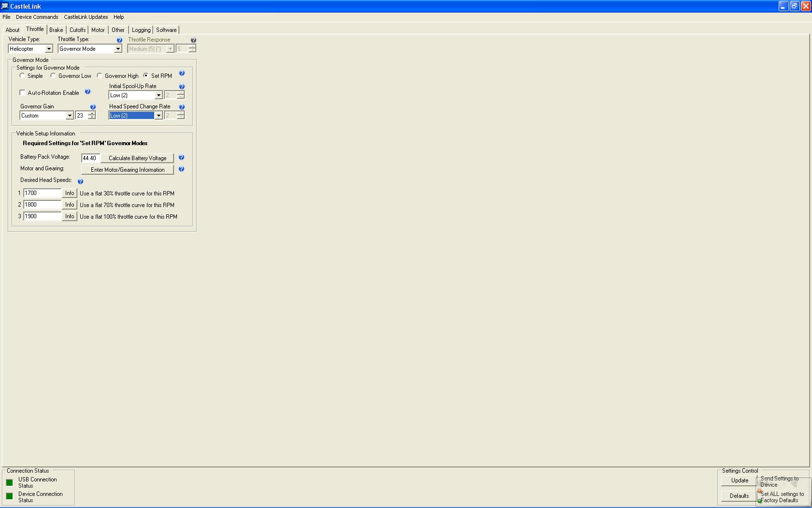Select Simple governor mode radio button

22,75
